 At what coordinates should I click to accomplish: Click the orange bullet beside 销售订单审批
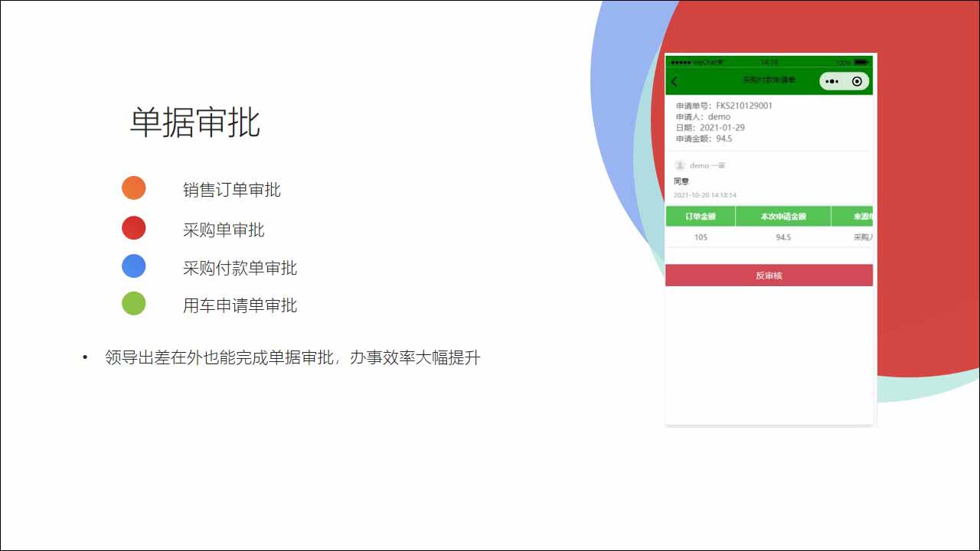tap(134, 188)
